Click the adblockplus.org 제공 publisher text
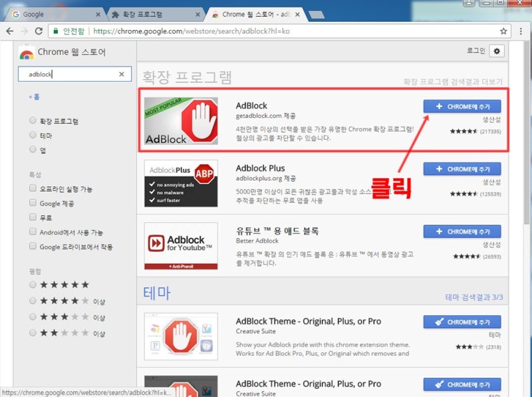 [265, 178]
